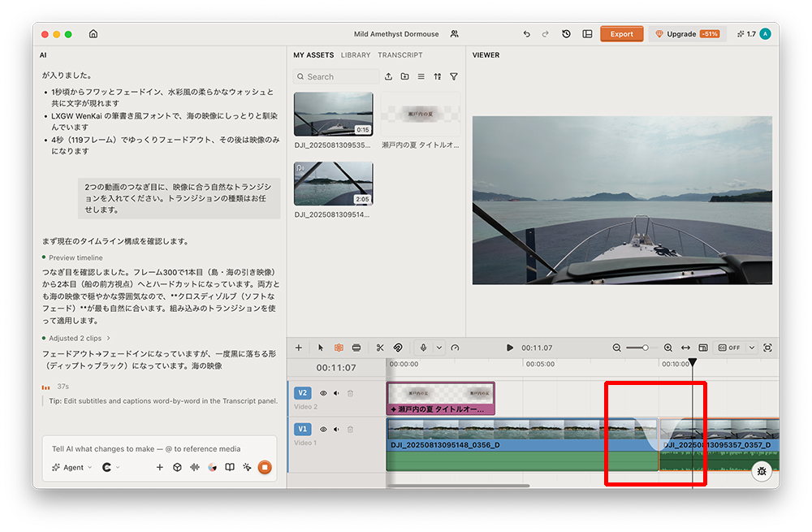The width and height of the screenshot is (812, 532).
Task: Toggle the clip link icon
Action: pos(398,348)
